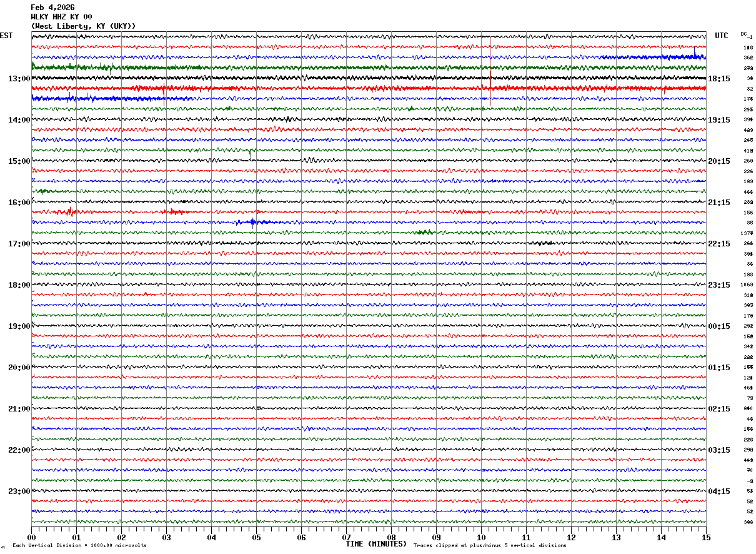Click the 22:15 UTC time label
This screenshot has width=756, height=554.
[x=719, y=244]
